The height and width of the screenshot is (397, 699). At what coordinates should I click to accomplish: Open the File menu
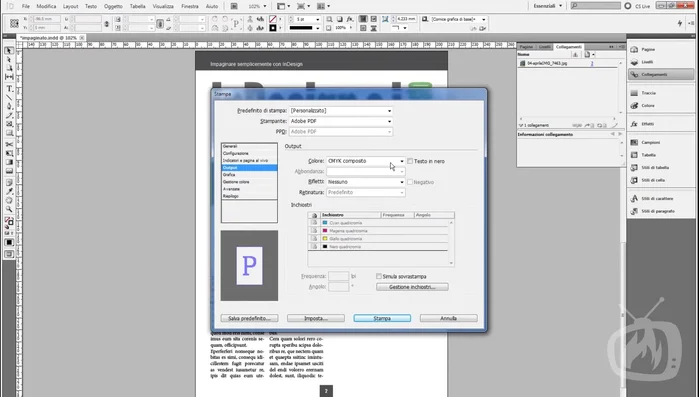point(26,6)
